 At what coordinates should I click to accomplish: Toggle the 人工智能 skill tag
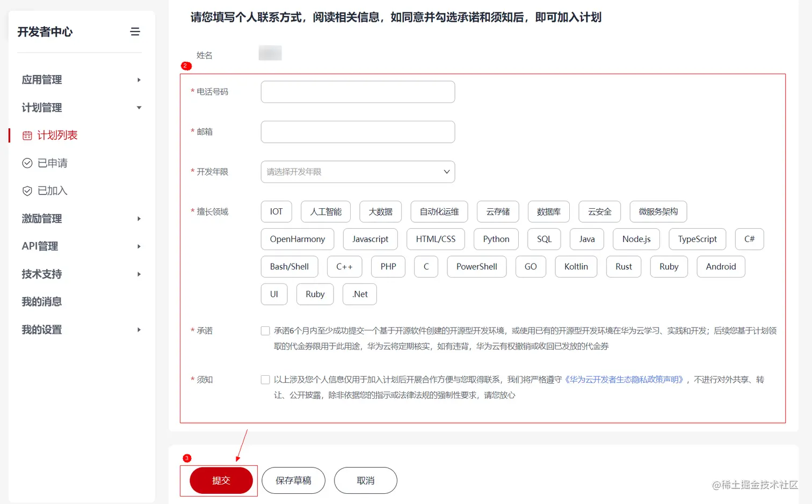tap(326, 211)
